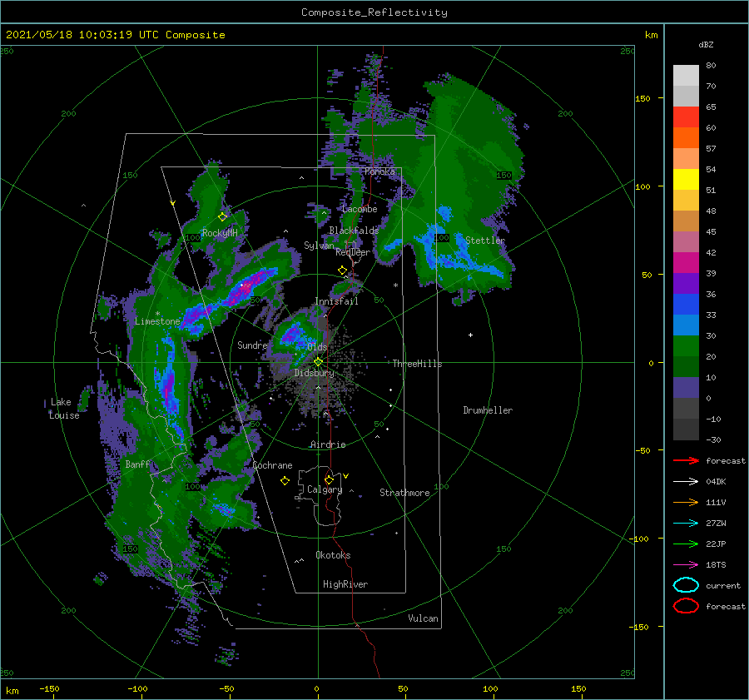
Task: Click the magenta 18TS arrow in legend
Action: [x=686, y=565]
